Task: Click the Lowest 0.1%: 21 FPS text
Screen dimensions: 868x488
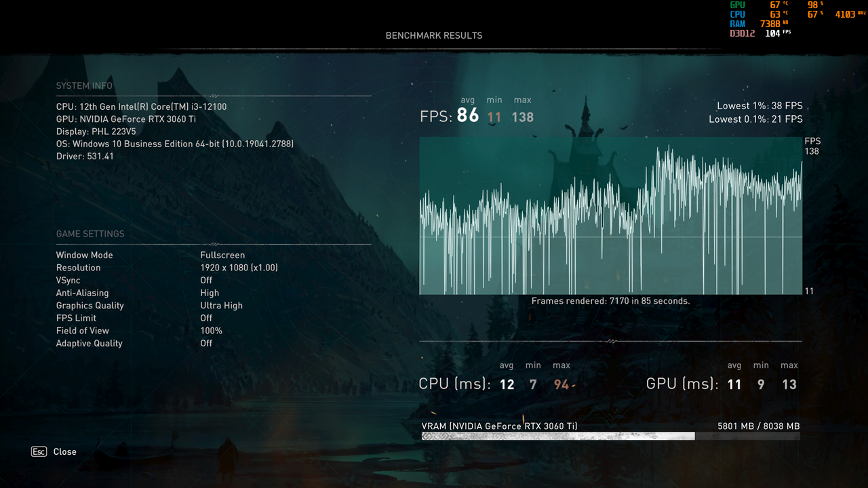Action: coord(755,119)
